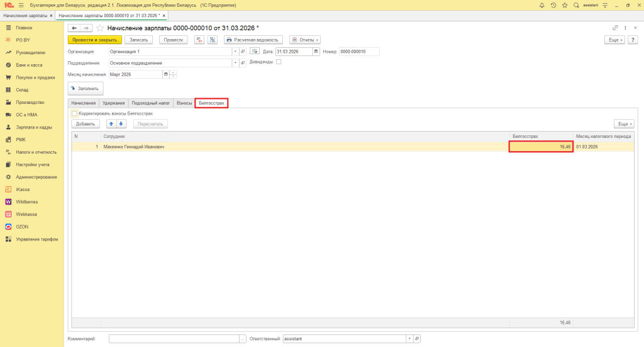
Task: Move row up with blue arrow
Action: 111,124
